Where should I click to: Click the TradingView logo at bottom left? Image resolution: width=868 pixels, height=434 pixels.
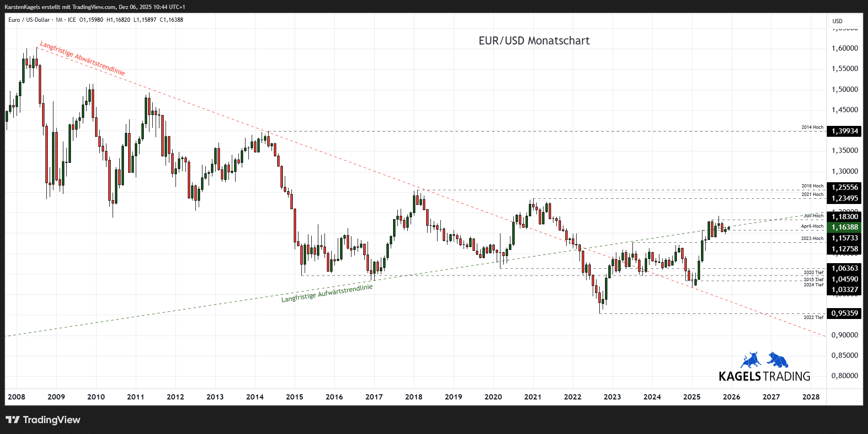43,420
